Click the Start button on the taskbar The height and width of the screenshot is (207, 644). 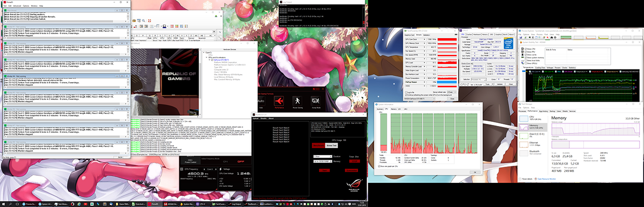click(x=3, y=203)
